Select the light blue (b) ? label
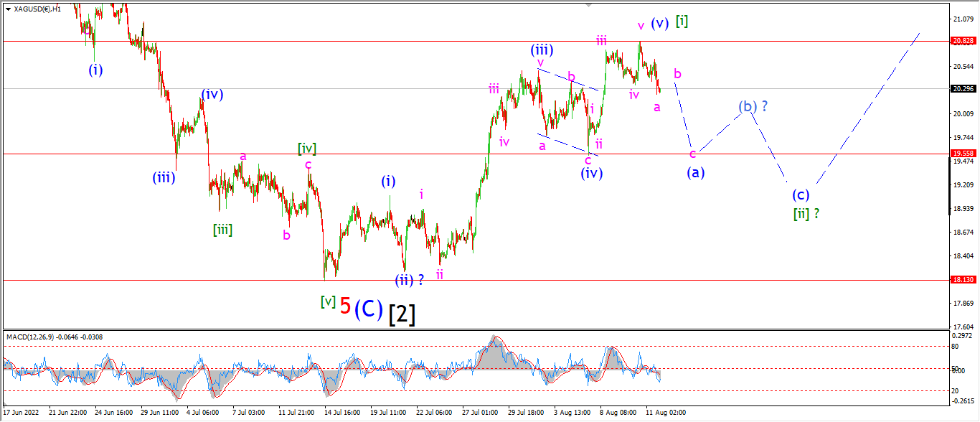 coord(753,107)
